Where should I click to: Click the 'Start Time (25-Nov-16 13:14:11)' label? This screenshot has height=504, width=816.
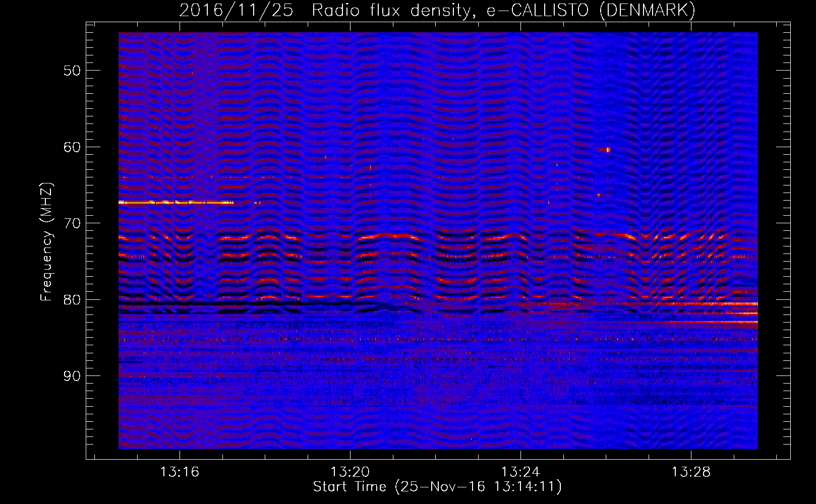pos(437,487)
